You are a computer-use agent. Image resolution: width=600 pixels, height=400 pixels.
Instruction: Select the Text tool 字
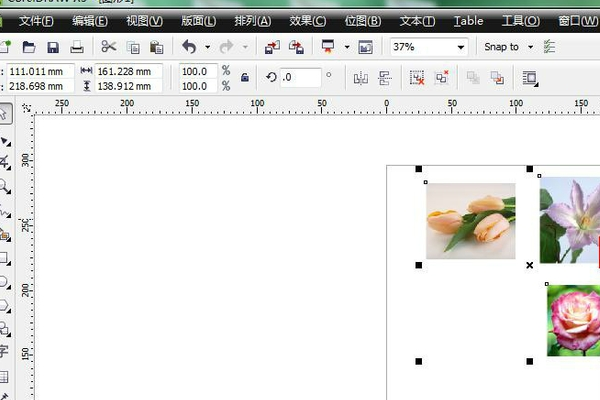click(4, 351)
